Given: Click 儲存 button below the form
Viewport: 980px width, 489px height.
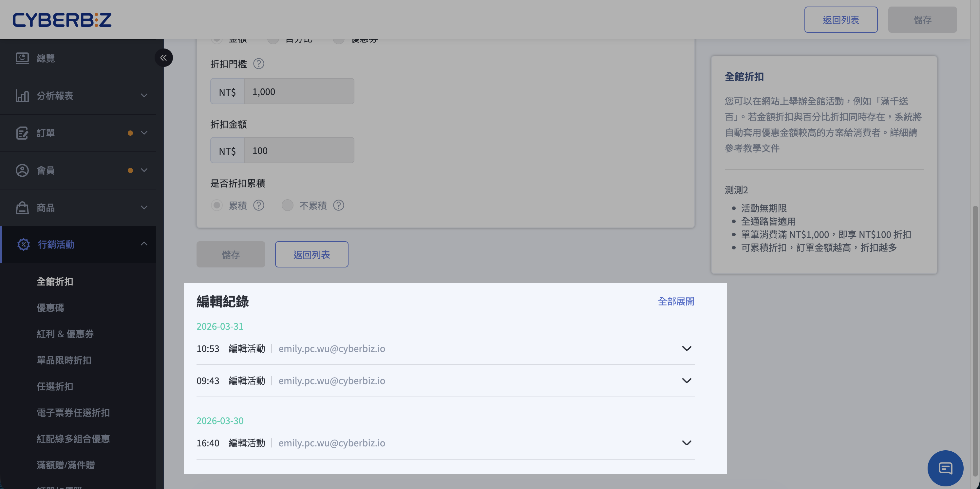Looking at the screenshot, I should [231, 255].
